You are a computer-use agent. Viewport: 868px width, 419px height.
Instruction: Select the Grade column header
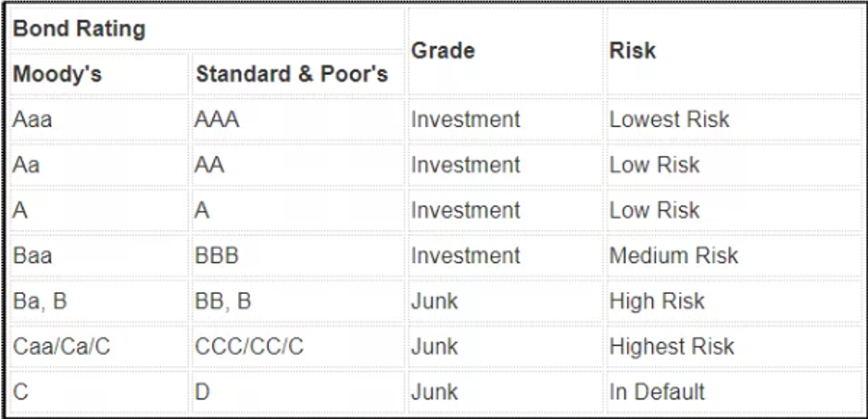pyautogui.click(x=443, y=51)
